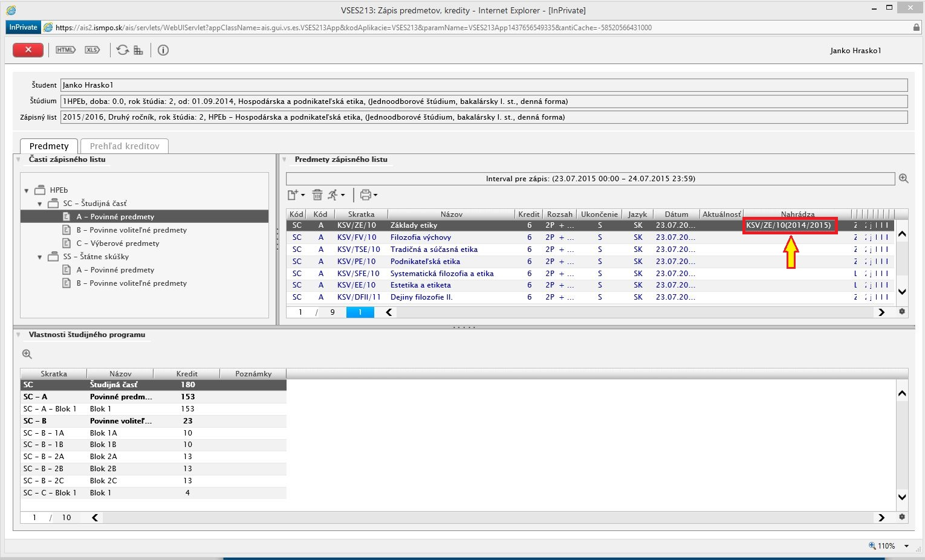Click the browser address bar URL

pos(353,27)
